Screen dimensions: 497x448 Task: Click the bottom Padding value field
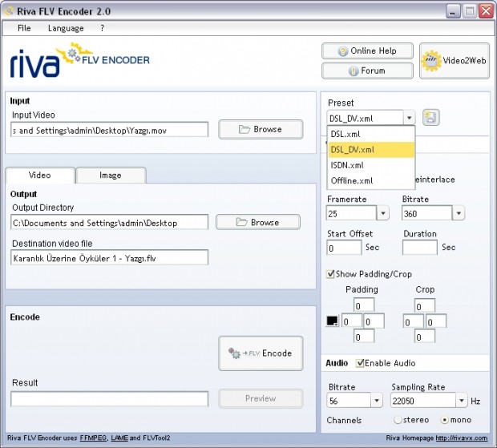[364, 336]
